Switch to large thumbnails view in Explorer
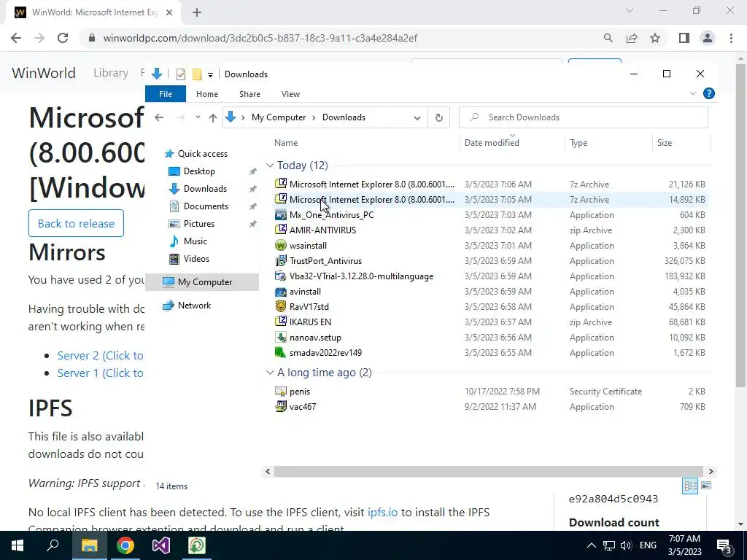 click(x=706, y=486)
